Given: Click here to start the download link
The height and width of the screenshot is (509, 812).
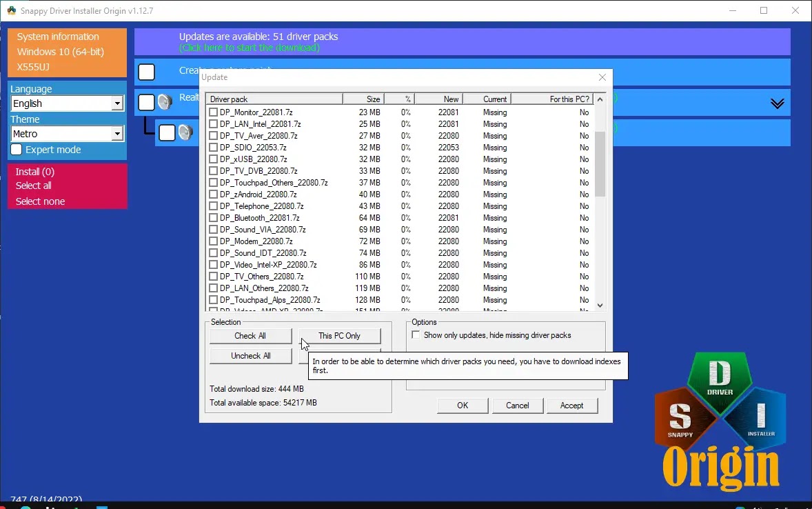Looking at the screenshot, I should click(250, 48).
